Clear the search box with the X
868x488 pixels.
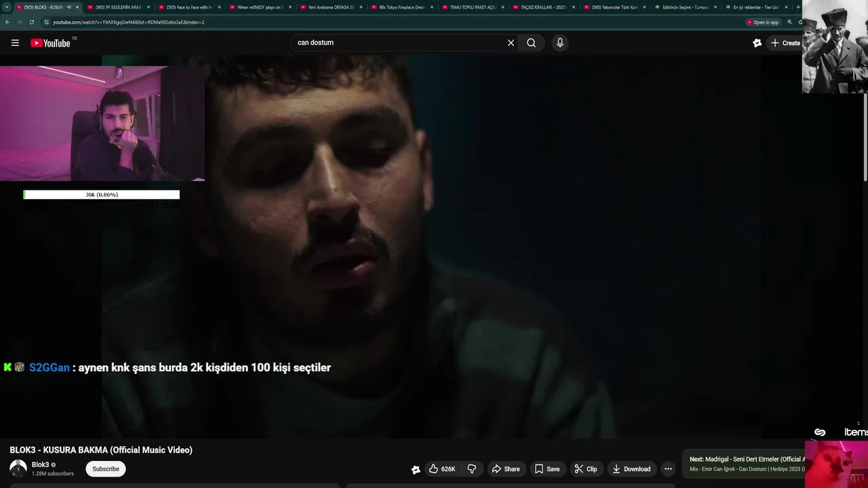point(511,43)
